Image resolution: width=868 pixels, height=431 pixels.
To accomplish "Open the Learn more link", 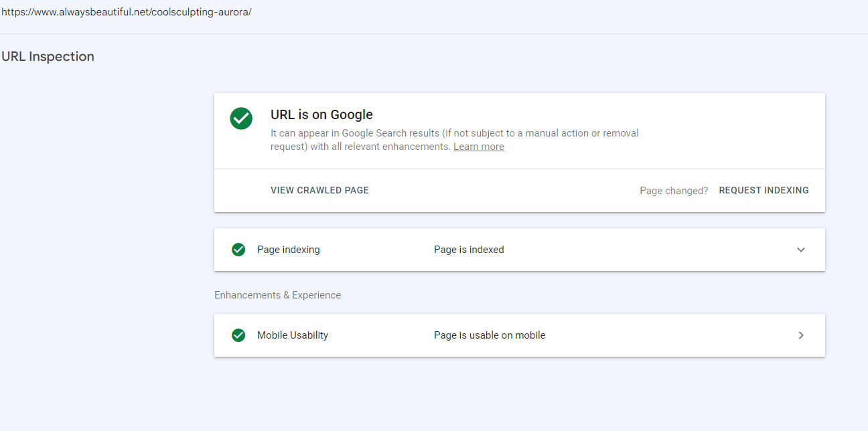I will (479, 147).
